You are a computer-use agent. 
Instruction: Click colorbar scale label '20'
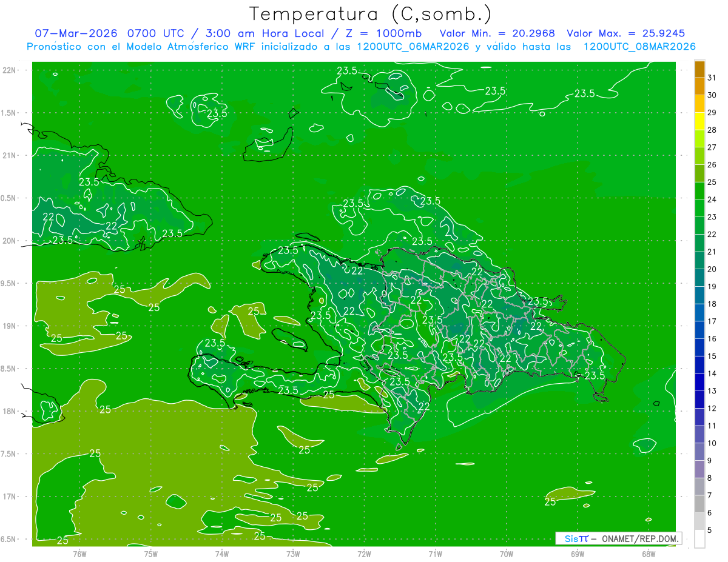click(712, 269)
